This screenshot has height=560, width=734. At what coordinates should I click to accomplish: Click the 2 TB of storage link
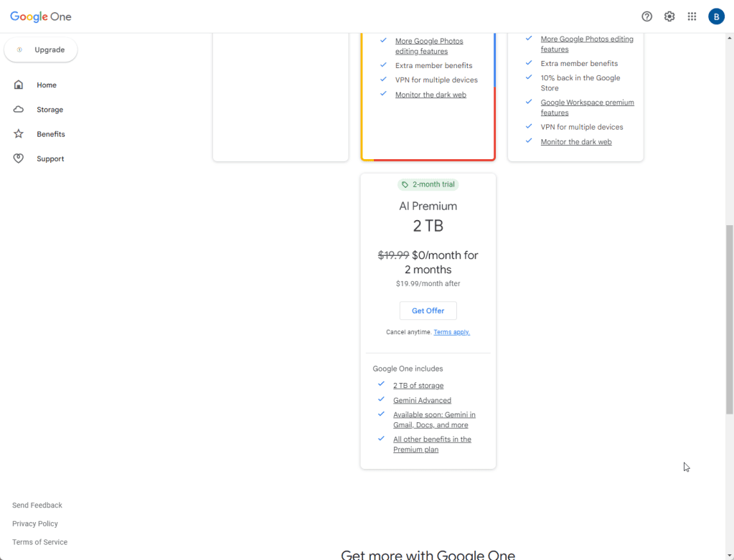point(418,386)
